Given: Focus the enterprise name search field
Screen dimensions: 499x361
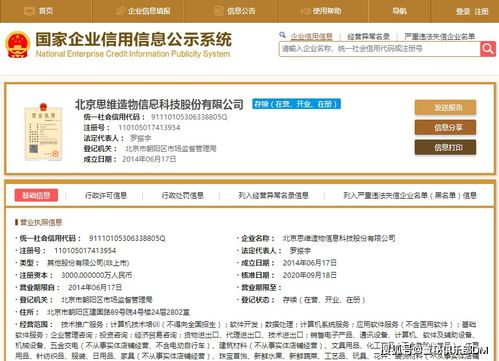Looking at the screenshot, I should point(379,49).
